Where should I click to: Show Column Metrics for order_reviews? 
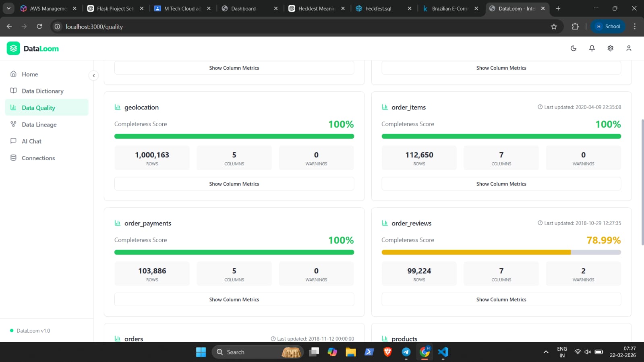coord(501,300)
